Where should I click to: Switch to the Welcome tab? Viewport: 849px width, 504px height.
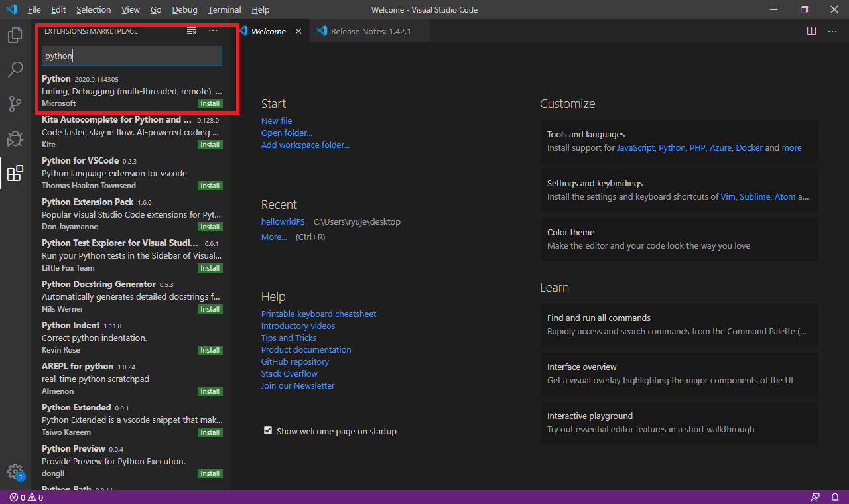[x=269, y=31]
